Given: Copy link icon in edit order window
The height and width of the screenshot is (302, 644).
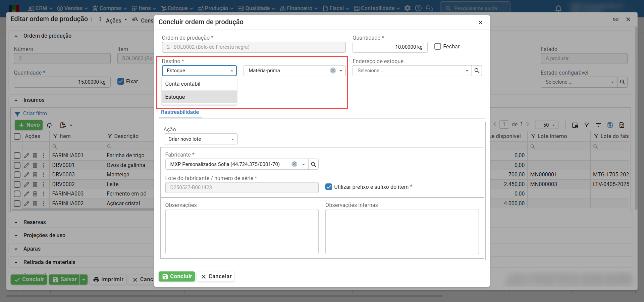Looking at the screenshot, I should point(615,19).
